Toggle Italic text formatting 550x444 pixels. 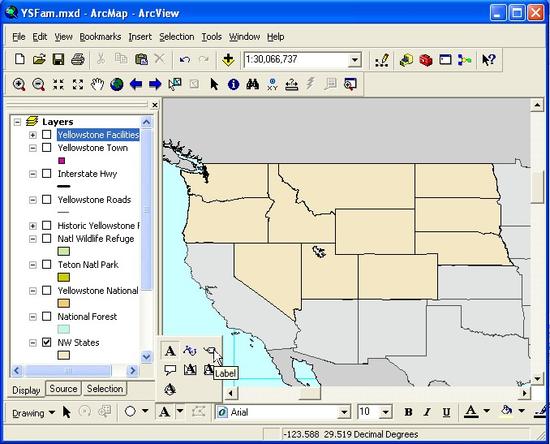point(427,412)
